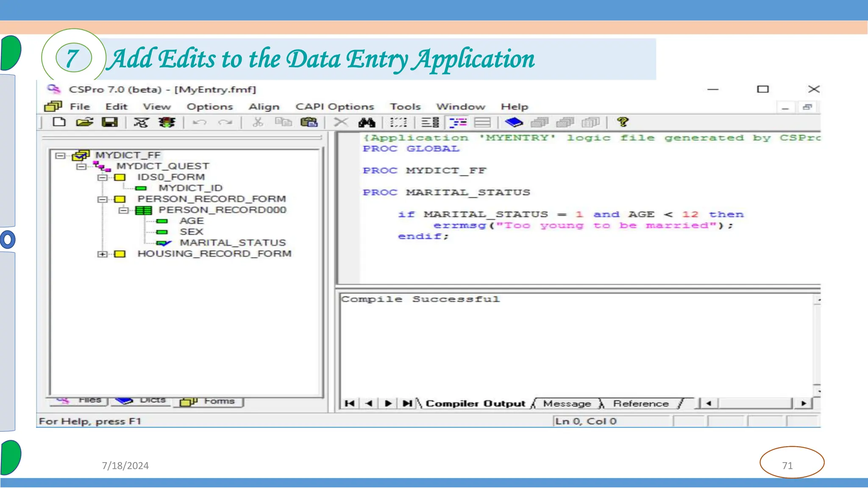This screenshot has width=868, height=488.
Task: Collapse the MYDICT_QUEST node
Action: click(81, 166)
